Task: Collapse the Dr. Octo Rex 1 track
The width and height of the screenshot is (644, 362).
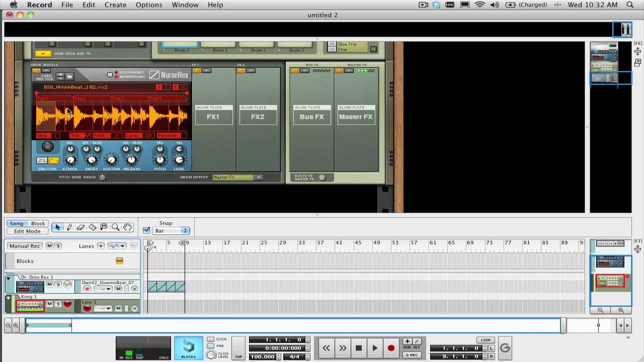Action: [x=8, y=278]
